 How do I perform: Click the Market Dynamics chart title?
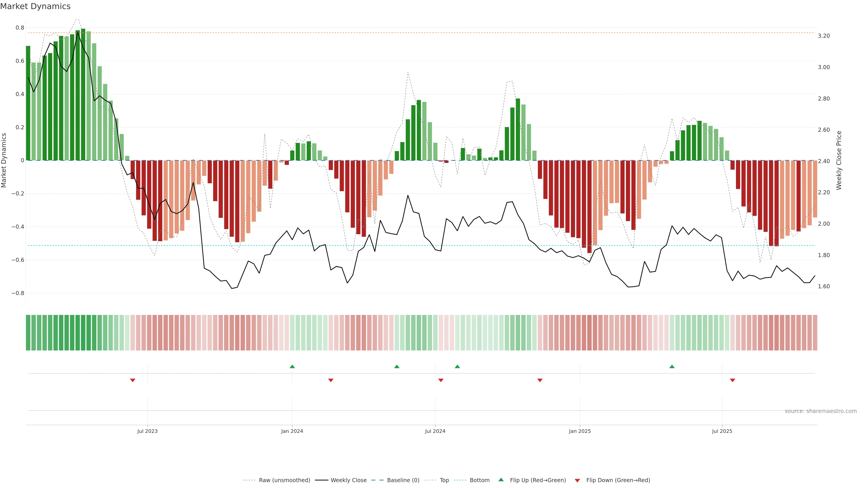(x=35, y=6)
